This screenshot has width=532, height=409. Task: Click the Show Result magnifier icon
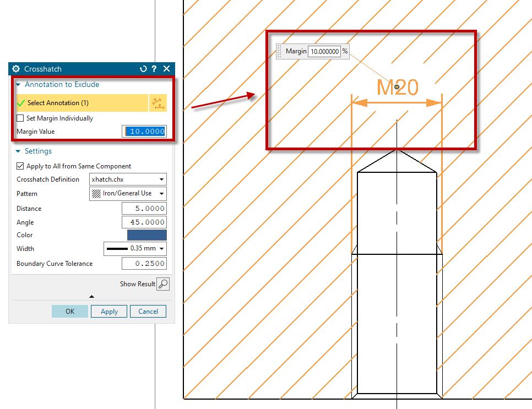click(x=163, y=284)
